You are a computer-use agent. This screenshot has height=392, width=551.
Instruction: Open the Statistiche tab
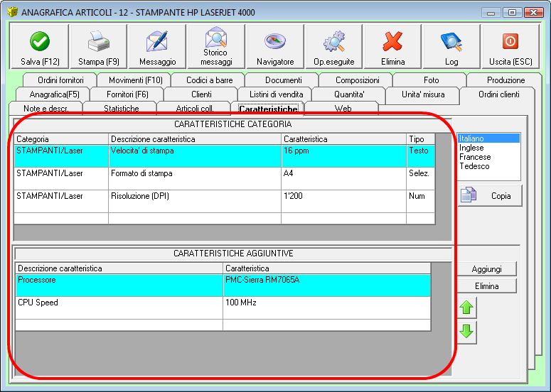122,109
